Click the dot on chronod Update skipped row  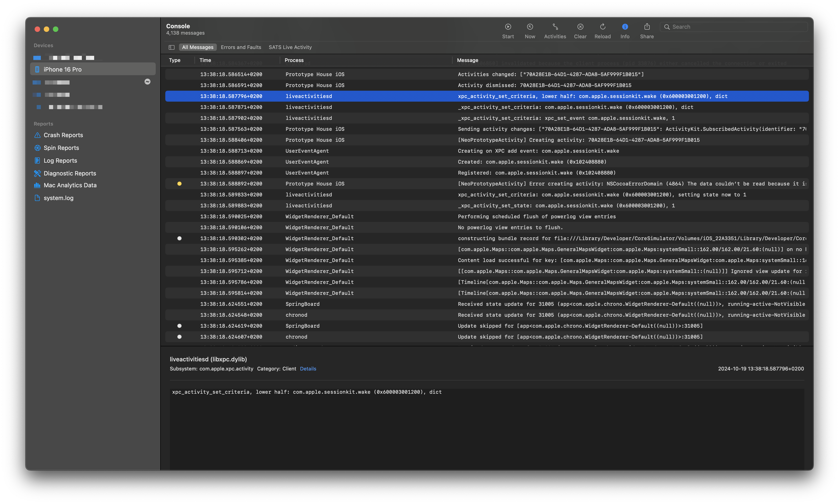click(179, 337)
